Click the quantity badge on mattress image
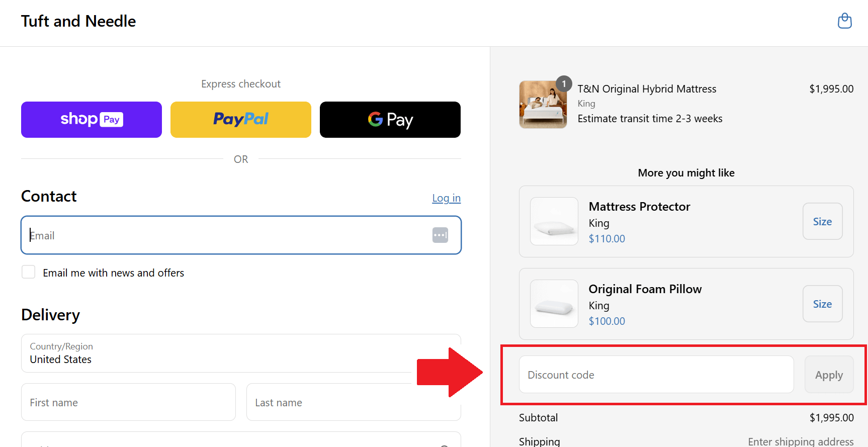 click(564, 84)
